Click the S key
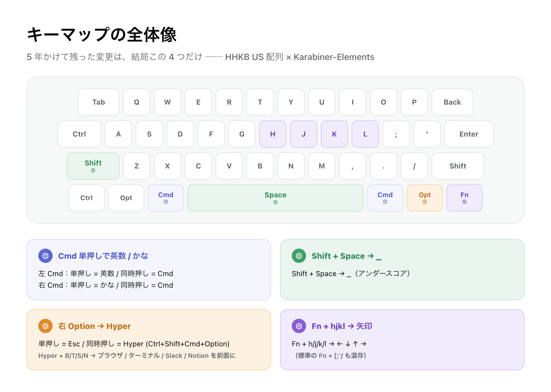This screenshot has height=392, width=551. [x=149, y=134]
